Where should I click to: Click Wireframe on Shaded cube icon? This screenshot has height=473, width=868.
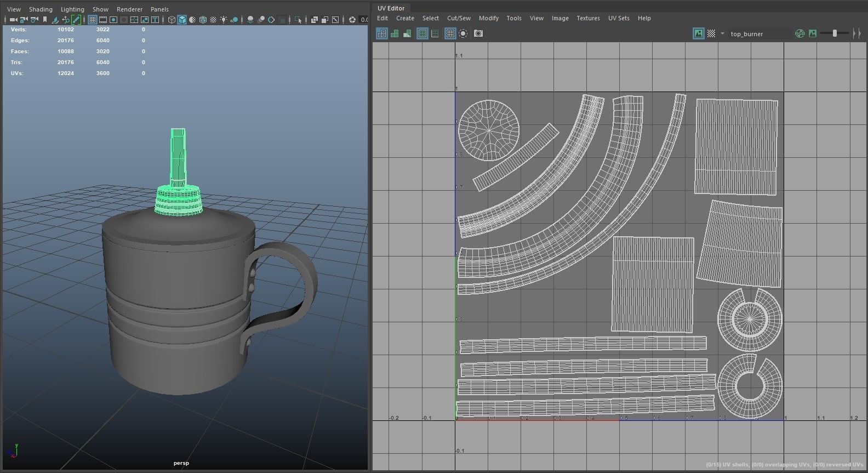tap(203, 20)
